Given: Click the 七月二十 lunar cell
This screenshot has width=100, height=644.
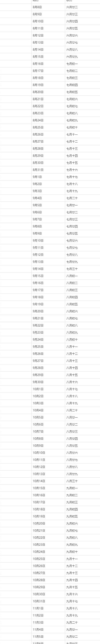Looking at the screenshot, I should coord(83,198).
